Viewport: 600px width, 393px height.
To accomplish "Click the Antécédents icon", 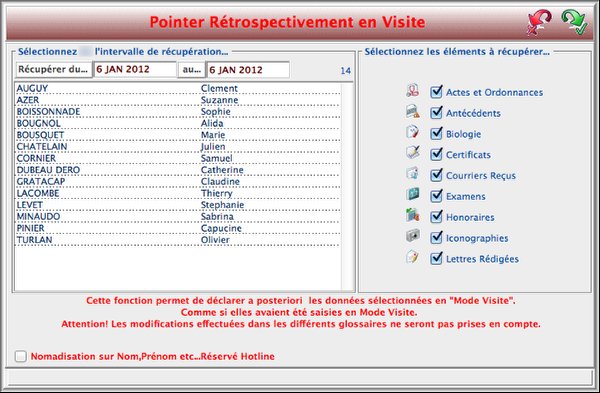I will 412,111.
